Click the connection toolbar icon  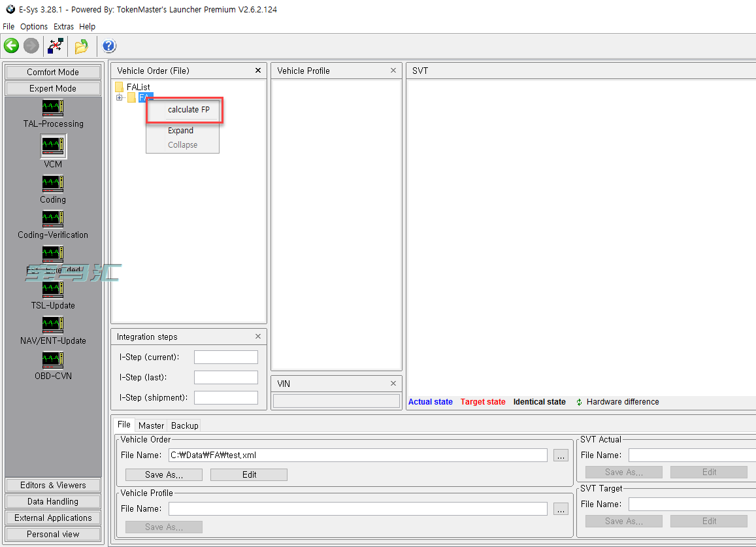56,46
